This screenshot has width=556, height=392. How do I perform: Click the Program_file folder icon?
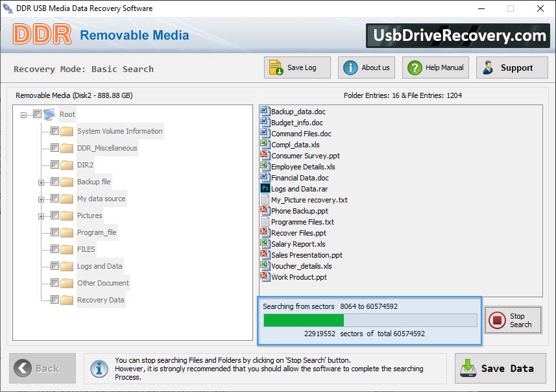pyautogui.click(x=66, y=232)
